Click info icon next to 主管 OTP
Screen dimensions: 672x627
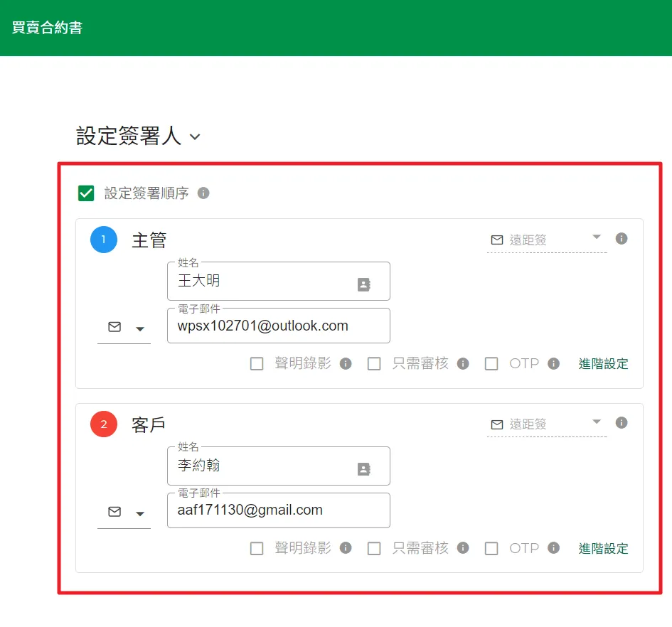pyautogui.click(x=554, y=363)
